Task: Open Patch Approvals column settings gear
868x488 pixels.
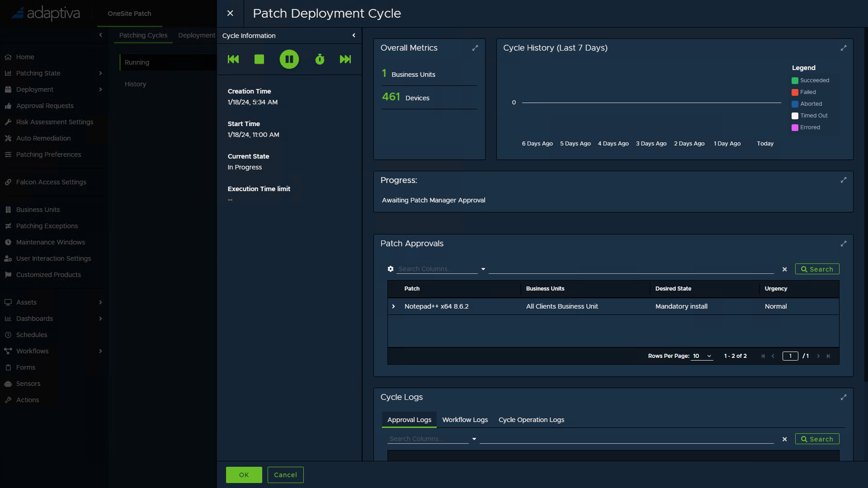Action: pyautogui.click(x=391, y=269)
